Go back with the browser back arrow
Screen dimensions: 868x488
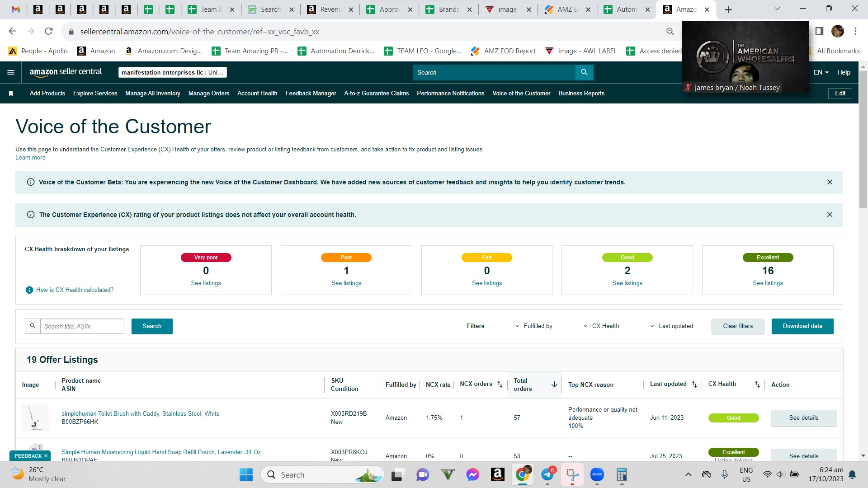13,31
